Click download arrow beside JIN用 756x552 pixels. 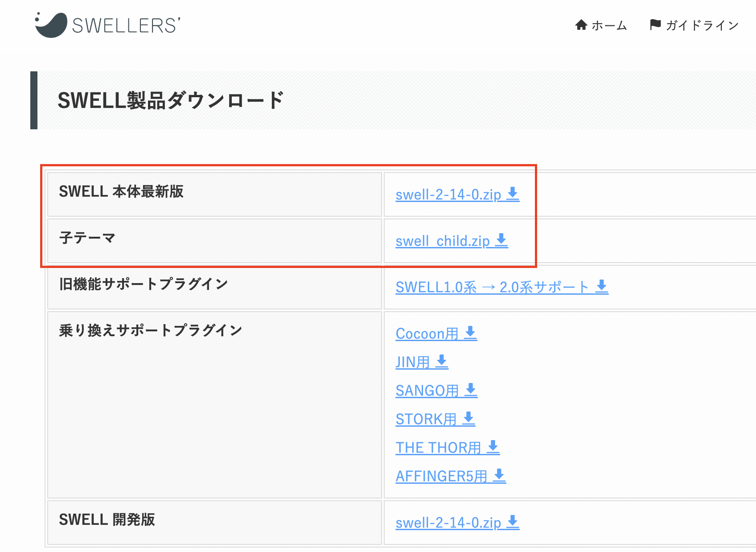tap(442, 361)
